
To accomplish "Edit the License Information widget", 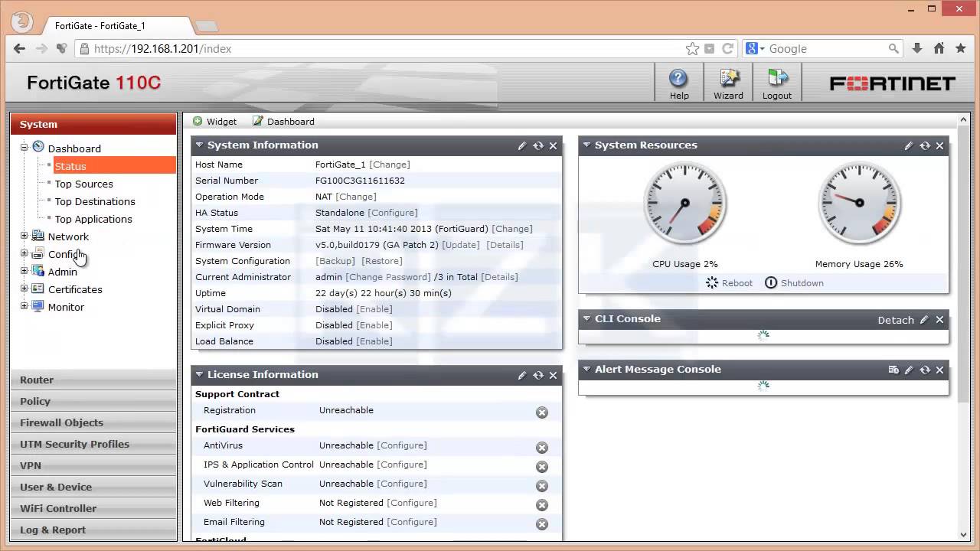I will click(522, 375).
